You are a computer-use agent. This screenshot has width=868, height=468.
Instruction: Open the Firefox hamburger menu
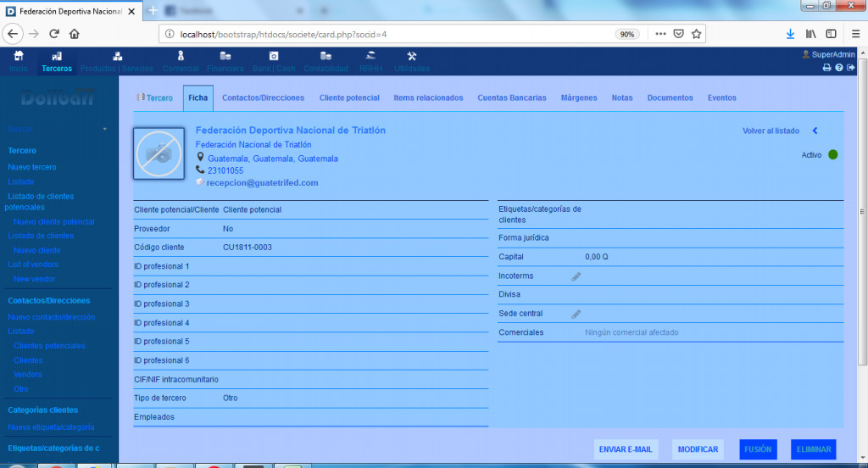[x=855, y=34]
